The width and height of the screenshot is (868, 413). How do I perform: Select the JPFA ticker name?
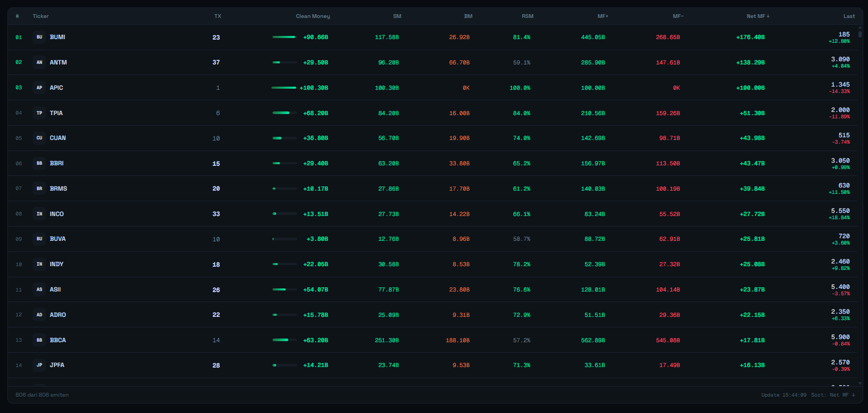[57, 365]
